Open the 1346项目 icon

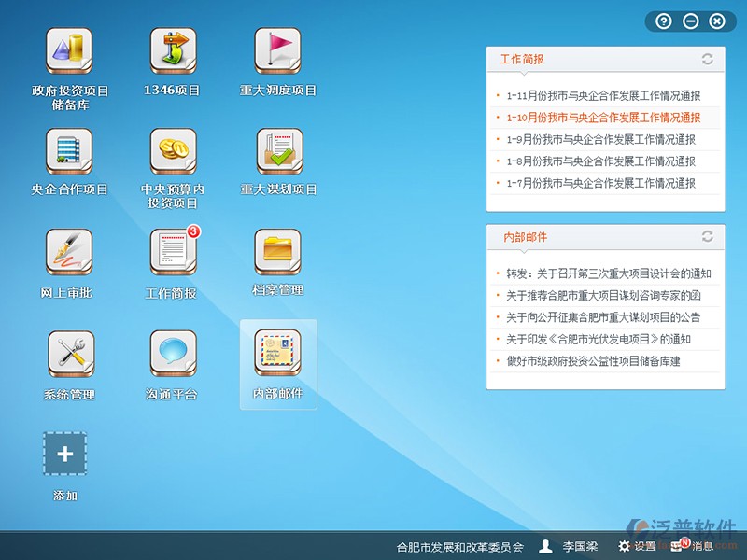pos(174,52)
